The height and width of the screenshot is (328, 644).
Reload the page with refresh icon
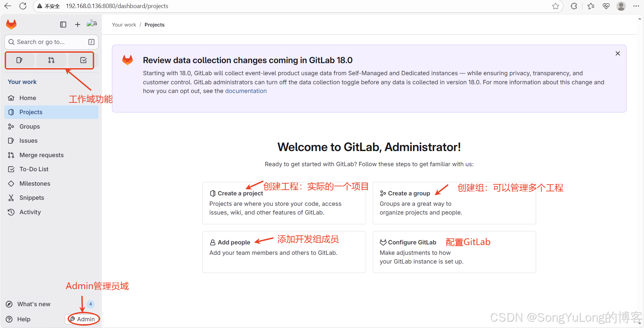(x=23, y=6)
